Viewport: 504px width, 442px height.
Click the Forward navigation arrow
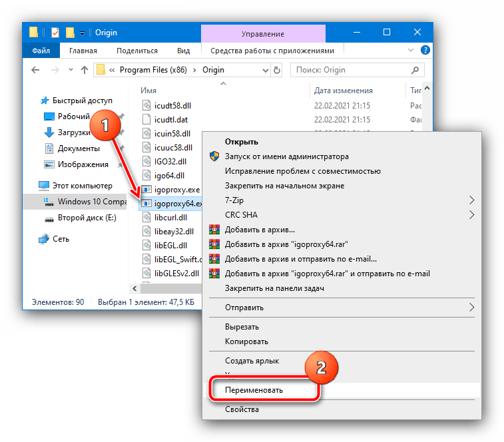(x=55, y=70)
